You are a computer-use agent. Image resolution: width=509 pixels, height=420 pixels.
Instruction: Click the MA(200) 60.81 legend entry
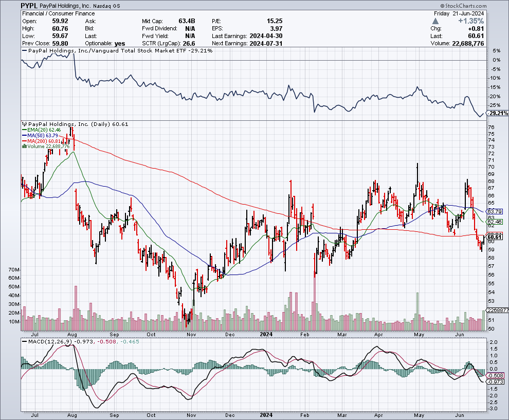[41, 141]
